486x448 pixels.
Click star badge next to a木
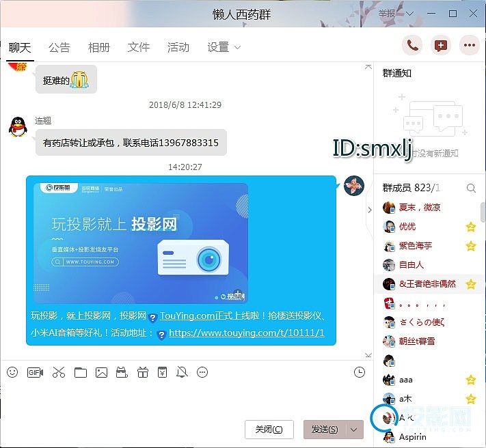click(x=470, y=399)
